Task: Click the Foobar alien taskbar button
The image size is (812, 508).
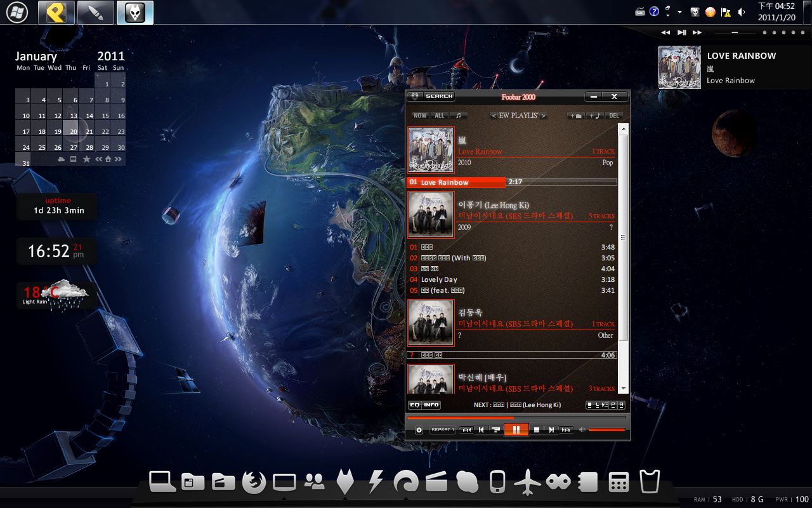Action: coord(135,12)
